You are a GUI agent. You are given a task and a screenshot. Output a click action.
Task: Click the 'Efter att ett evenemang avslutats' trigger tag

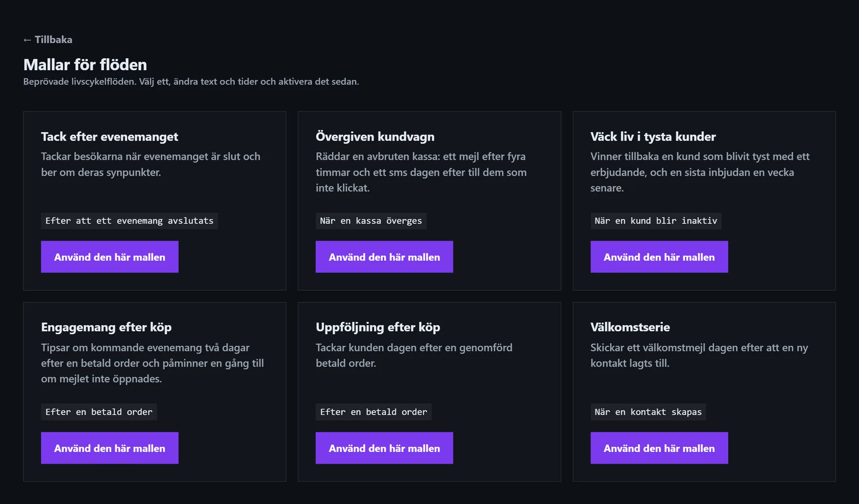(x=129, y=221)
